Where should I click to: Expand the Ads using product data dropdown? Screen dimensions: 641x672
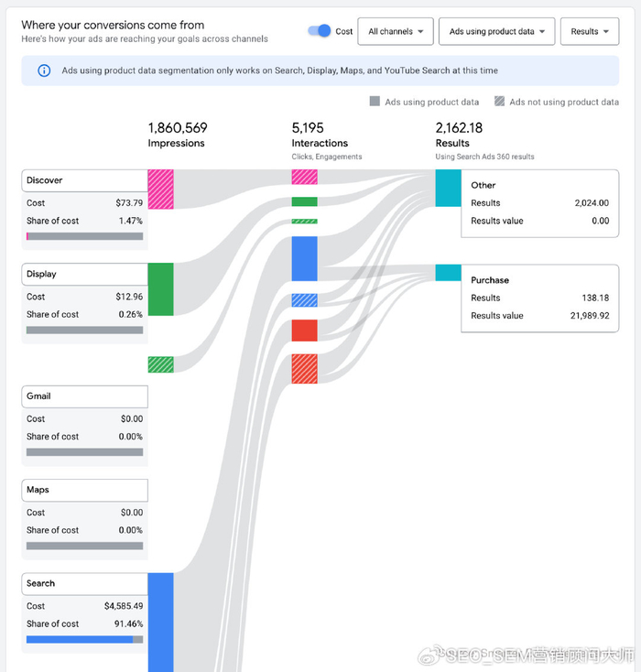point(497,31)
